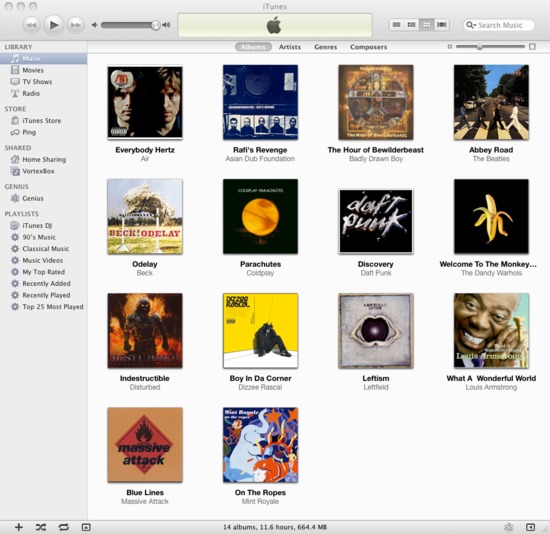Open the iTunes Store in the sidebar
The width and height of the screenshot is (550, 534).
[41, 120]
